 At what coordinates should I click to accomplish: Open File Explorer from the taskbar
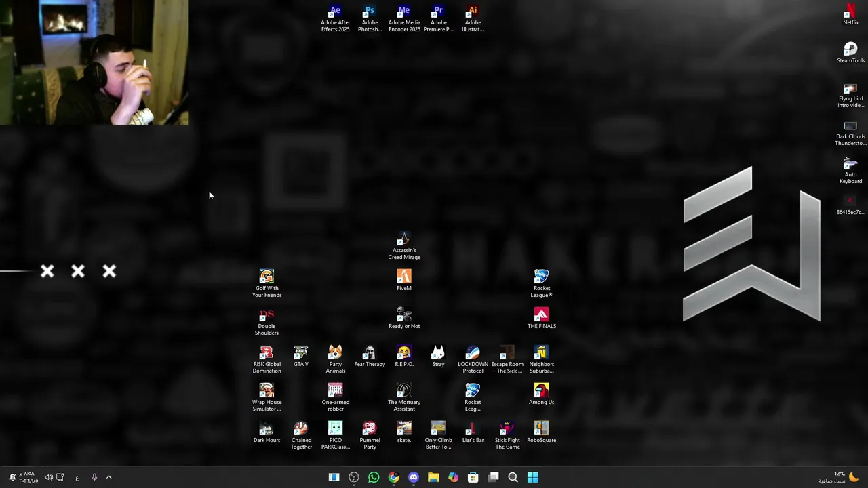click(433, 477)
